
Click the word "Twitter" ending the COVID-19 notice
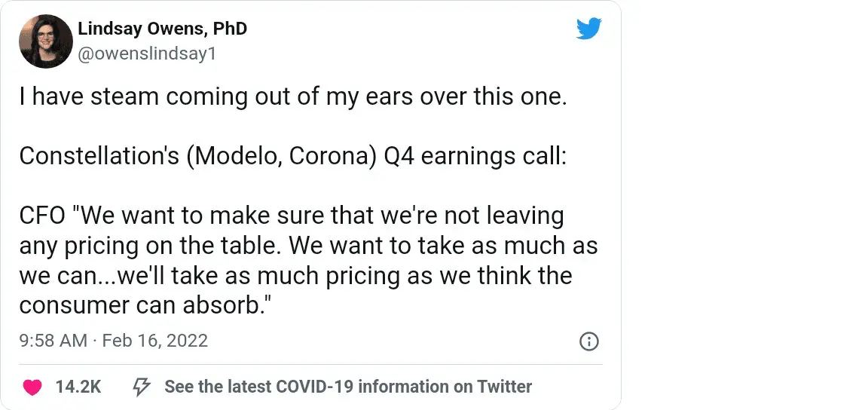504,387
